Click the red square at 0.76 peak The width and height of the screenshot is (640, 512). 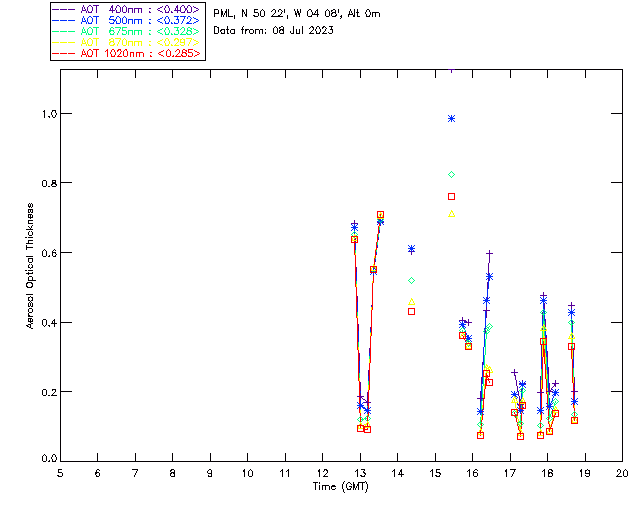(451, 196)
